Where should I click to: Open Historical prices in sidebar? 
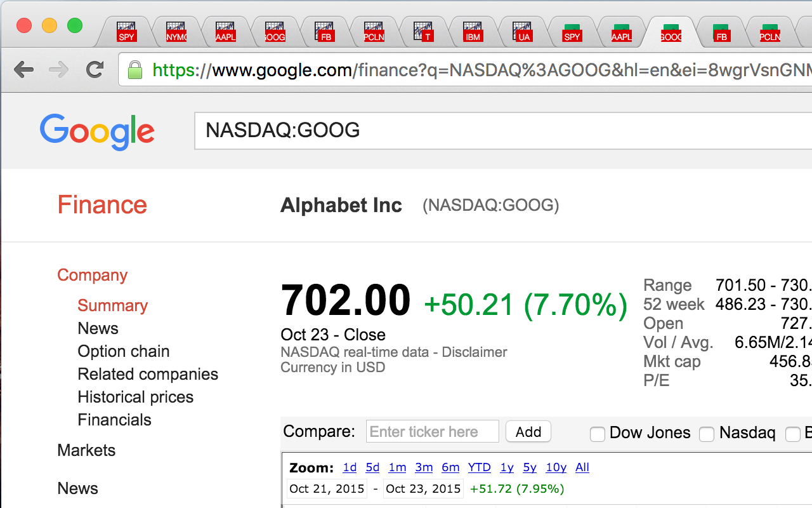(135, 397)
